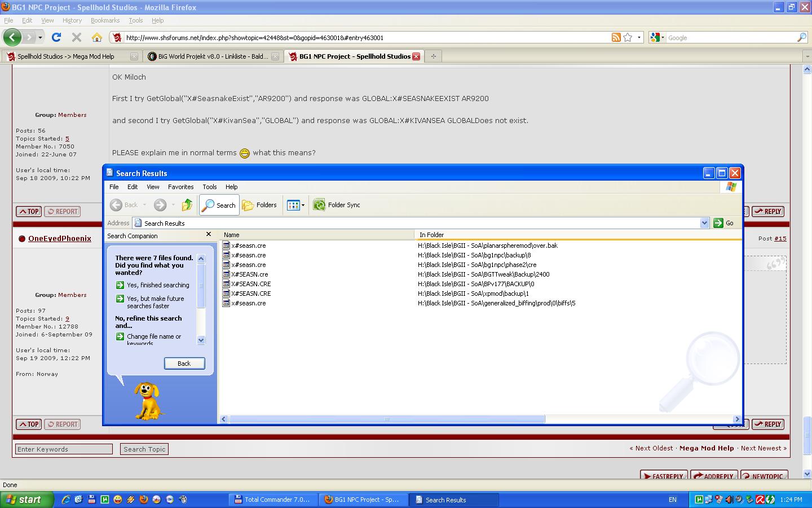
Task: Open search engine dropdown next to Google icon
Action: 663,37
